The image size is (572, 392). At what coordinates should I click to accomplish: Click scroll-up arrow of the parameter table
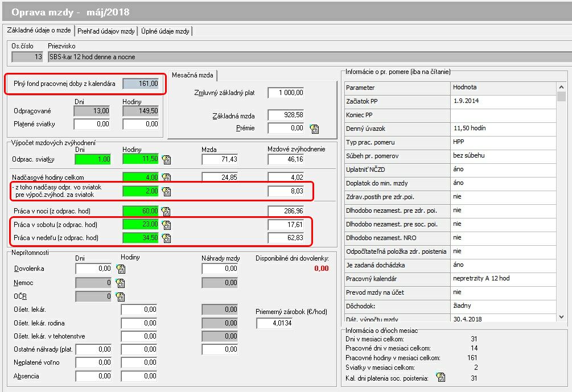(561, 87)
